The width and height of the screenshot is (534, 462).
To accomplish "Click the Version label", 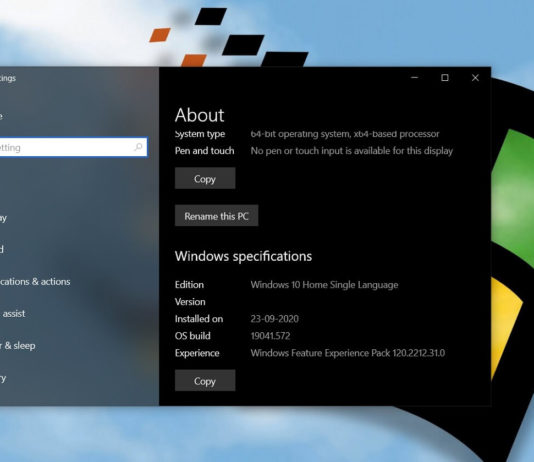I will [x=190, y=302].
